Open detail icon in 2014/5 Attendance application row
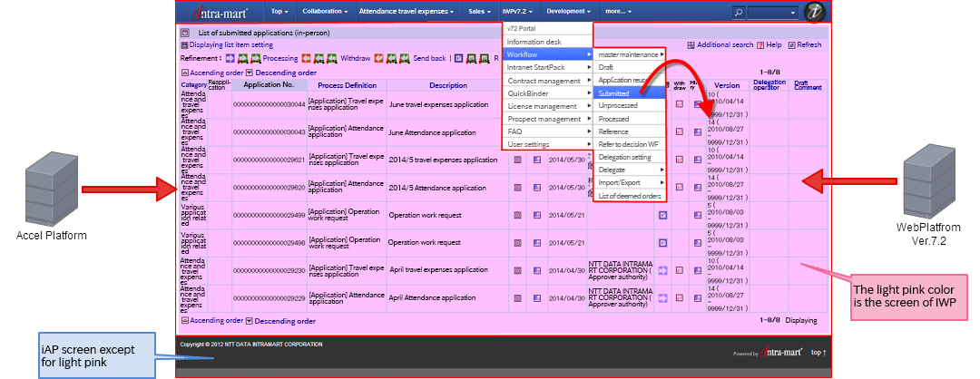This screenshot has height=379, width=980. pyautogui.click(x=518, y=188)
